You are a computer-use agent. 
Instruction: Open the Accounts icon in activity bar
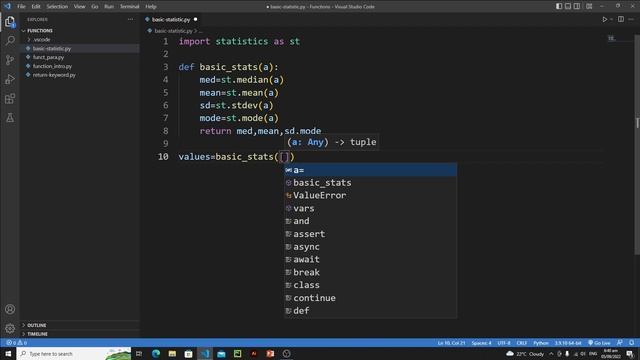tap(10, 309)
